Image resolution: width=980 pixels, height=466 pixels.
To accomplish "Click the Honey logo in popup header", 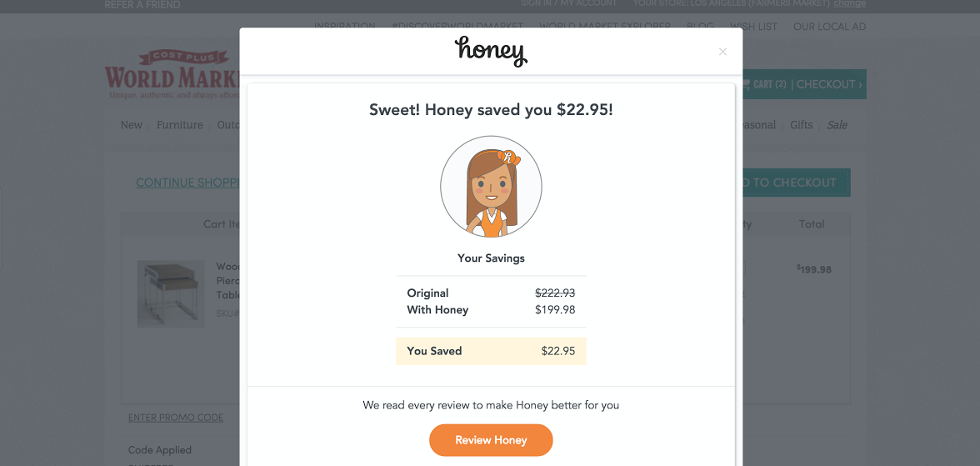I will pos(491,52).
